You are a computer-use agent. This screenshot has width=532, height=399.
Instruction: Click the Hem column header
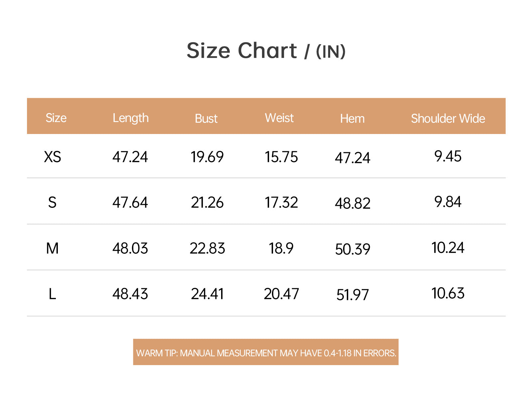point(352,119)
